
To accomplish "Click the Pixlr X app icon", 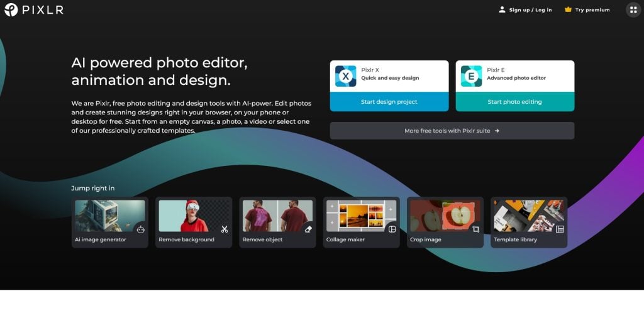I will pyautogui.click(x=345, y=76).
